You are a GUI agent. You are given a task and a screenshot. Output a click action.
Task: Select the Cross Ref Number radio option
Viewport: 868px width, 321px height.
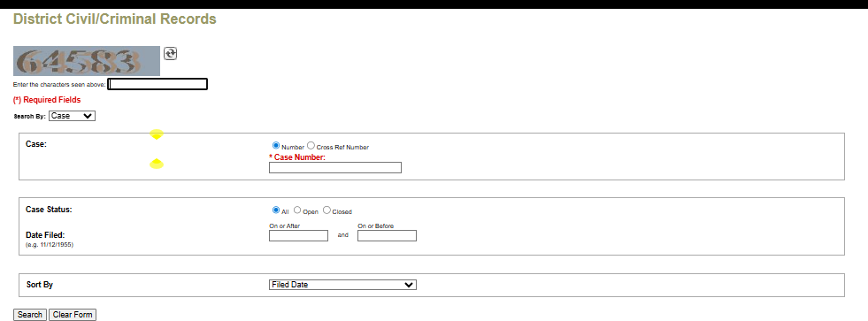pos(311,146)
